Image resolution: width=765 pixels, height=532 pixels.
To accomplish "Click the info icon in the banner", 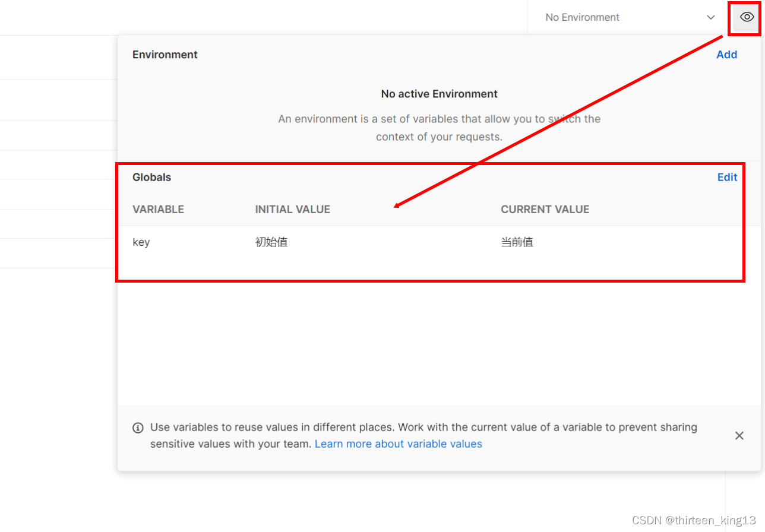I will pyautogui.click(x=138, y=427).
